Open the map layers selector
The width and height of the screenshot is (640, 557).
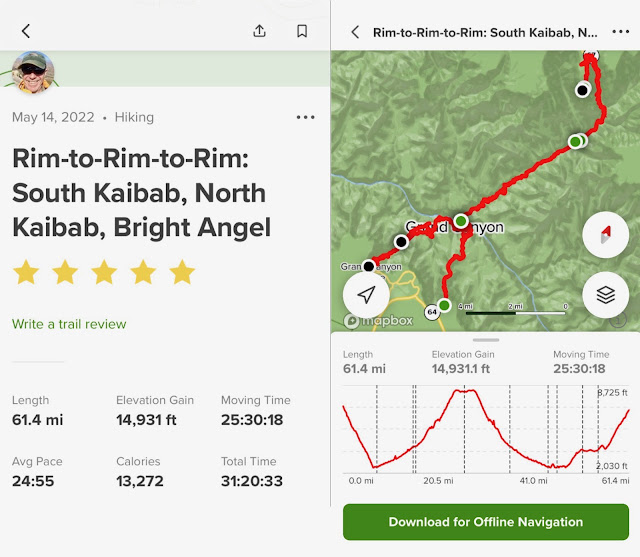[x=605, y=295]
